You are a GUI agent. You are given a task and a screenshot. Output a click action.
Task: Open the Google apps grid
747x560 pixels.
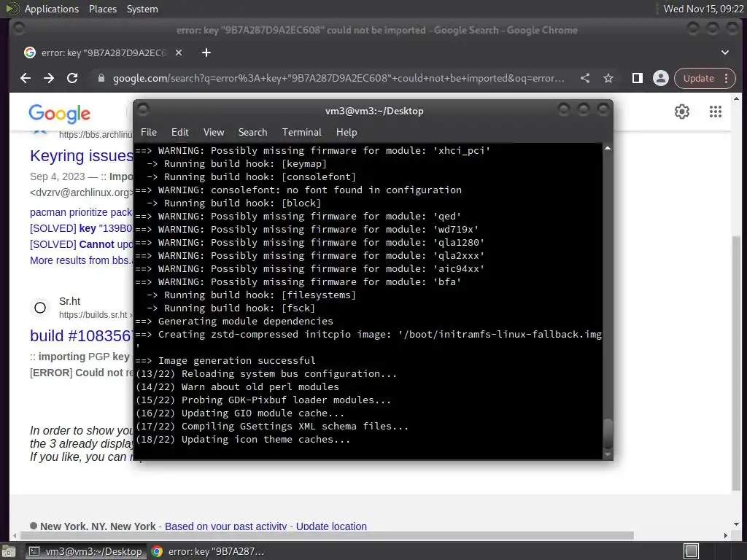point(715,112)
